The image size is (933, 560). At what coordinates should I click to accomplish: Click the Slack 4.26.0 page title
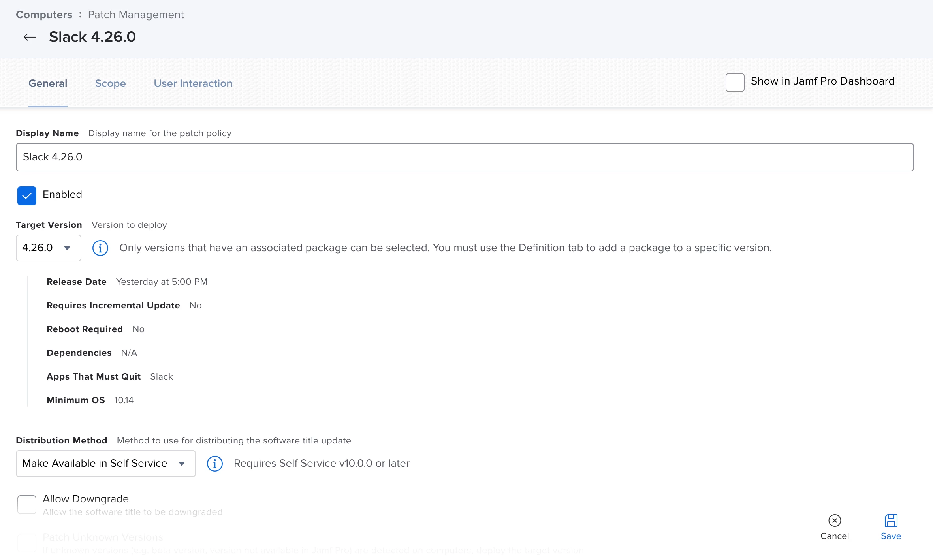(x=92, y=37)
